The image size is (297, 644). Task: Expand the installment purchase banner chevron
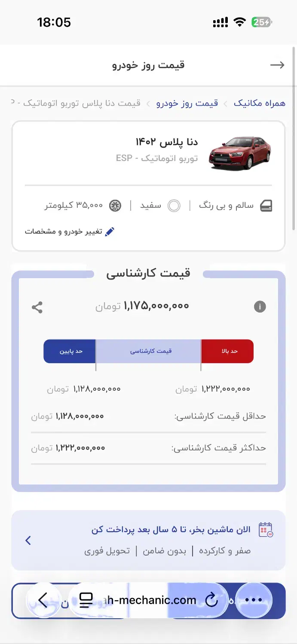pos(28,540)
